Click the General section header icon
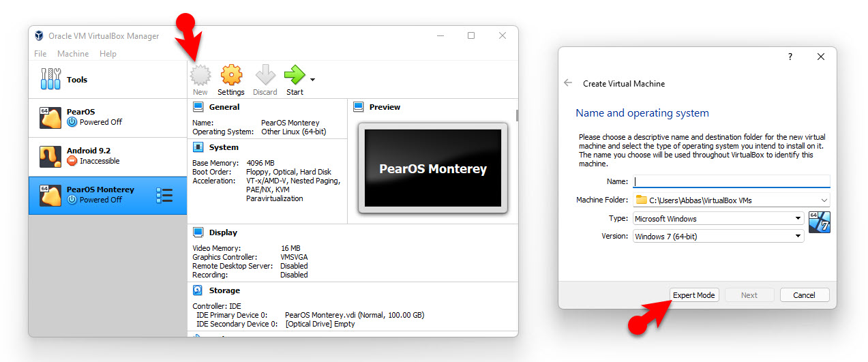 (x=198, y=107)
